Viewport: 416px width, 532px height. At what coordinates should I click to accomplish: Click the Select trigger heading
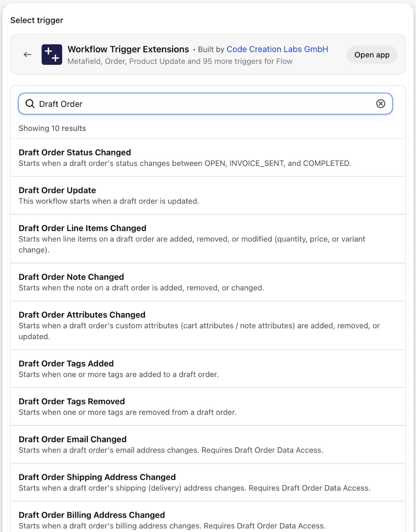(37, 20)
